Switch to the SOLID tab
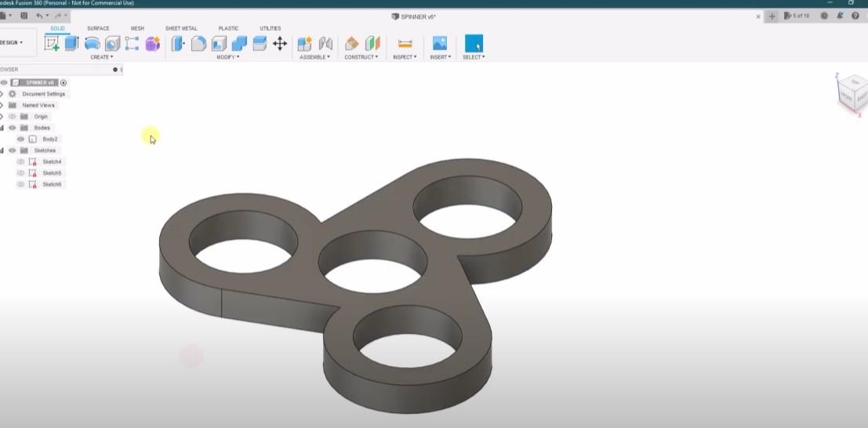This screenshot has width=868, height=428. click(x=57, y=28)
